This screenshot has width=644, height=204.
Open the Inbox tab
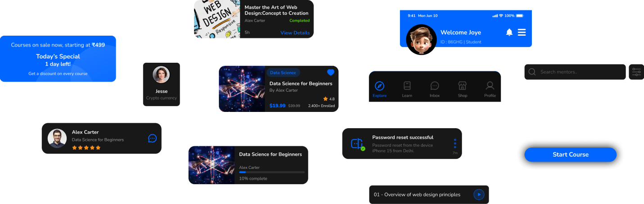435,88
